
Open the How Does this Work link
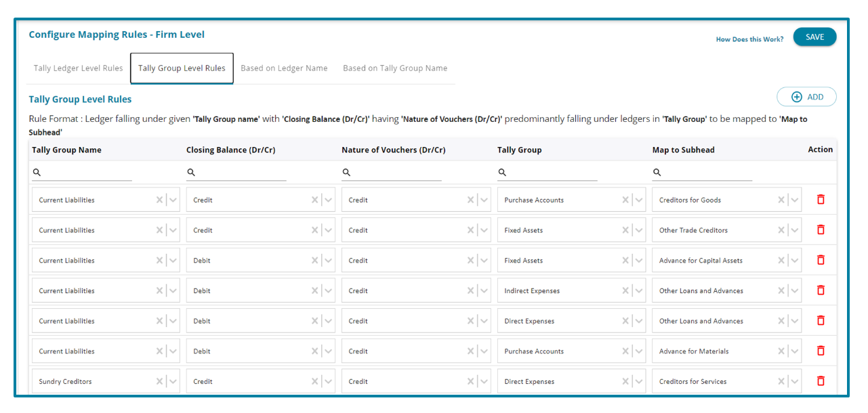click(x=749, y=39)
